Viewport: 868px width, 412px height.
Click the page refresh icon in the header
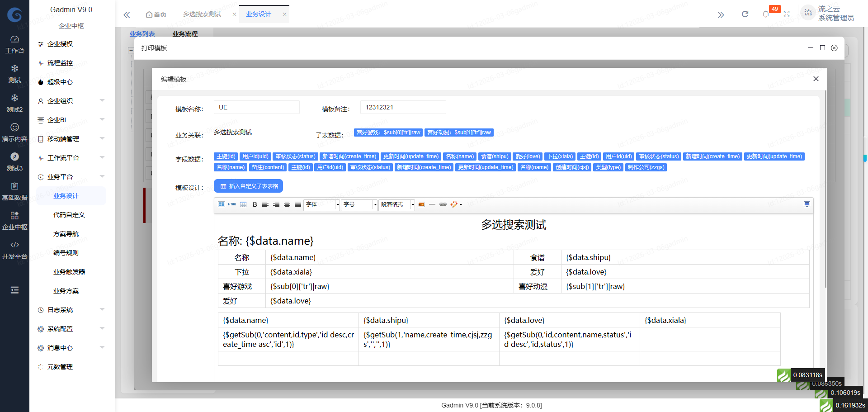[745, 14]
